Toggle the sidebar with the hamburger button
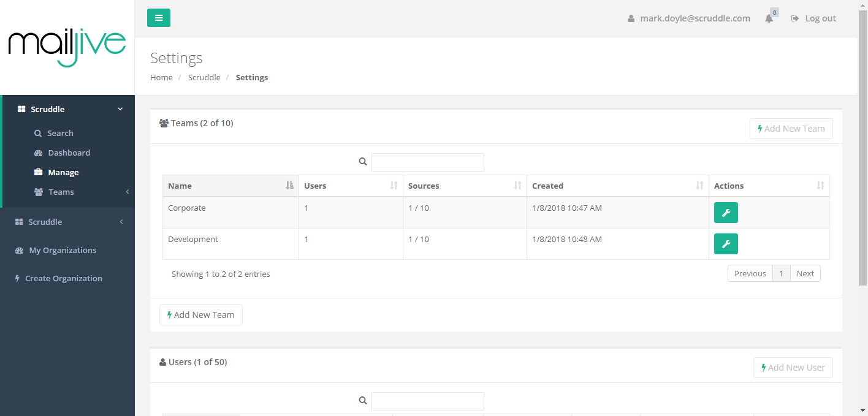The height and width of the screenshot is (416, 868). point(158,18)
